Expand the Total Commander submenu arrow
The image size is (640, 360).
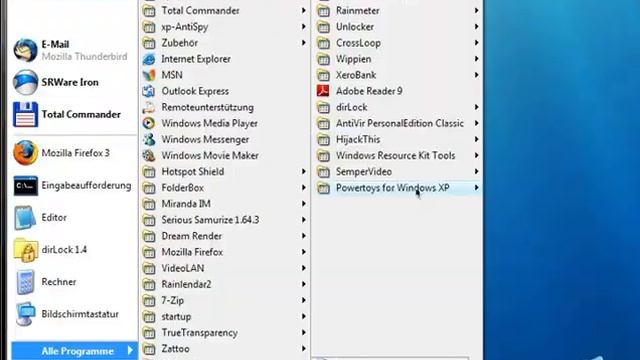[304, 11]
